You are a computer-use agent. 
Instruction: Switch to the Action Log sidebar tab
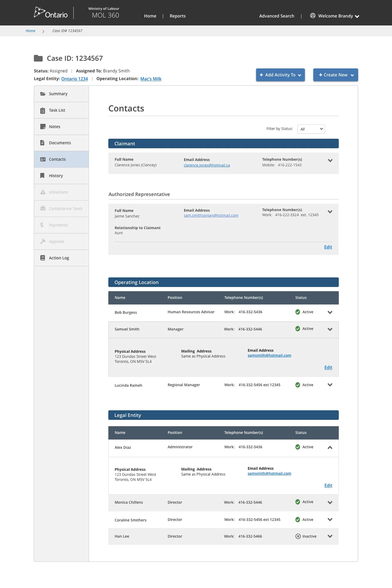(x=61, y=258)
